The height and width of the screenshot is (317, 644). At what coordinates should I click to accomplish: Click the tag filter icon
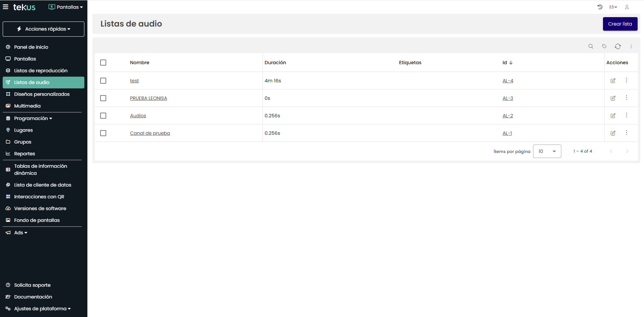[604, 46]
